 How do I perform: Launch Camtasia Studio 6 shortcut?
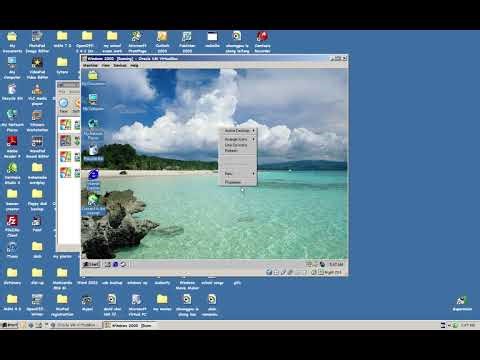coord(12,173)
